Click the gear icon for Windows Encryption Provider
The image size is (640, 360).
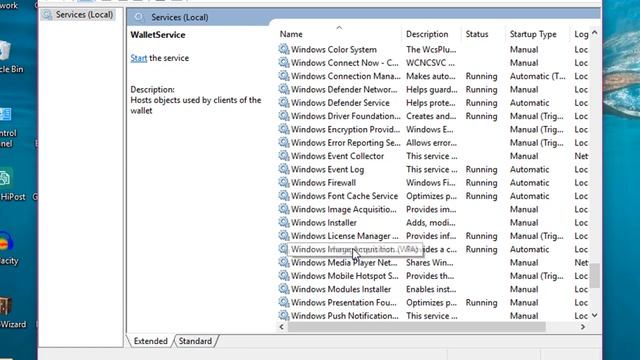(x=284, y=129)
